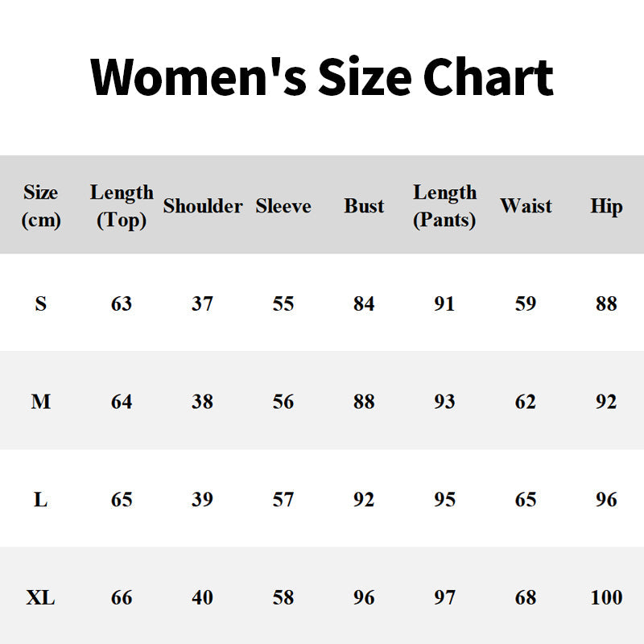
Task: Select the S waist value 59
Action: [526, 304]
